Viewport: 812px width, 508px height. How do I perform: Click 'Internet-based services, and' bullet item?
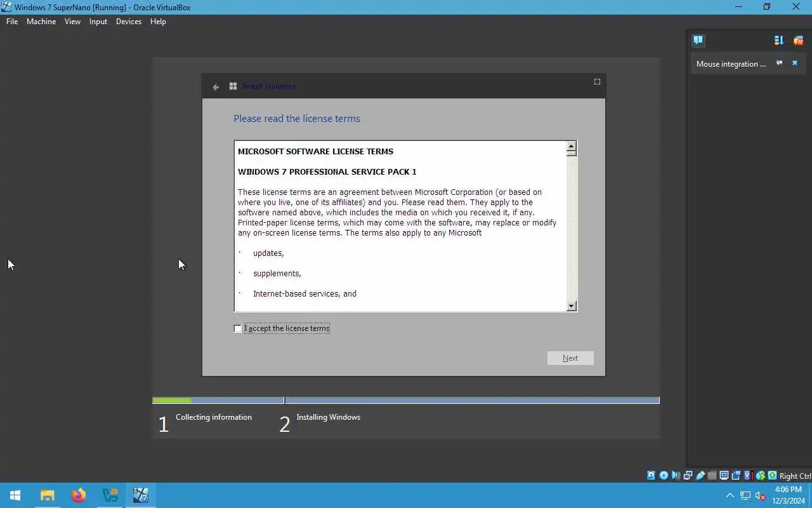point(304,293)
